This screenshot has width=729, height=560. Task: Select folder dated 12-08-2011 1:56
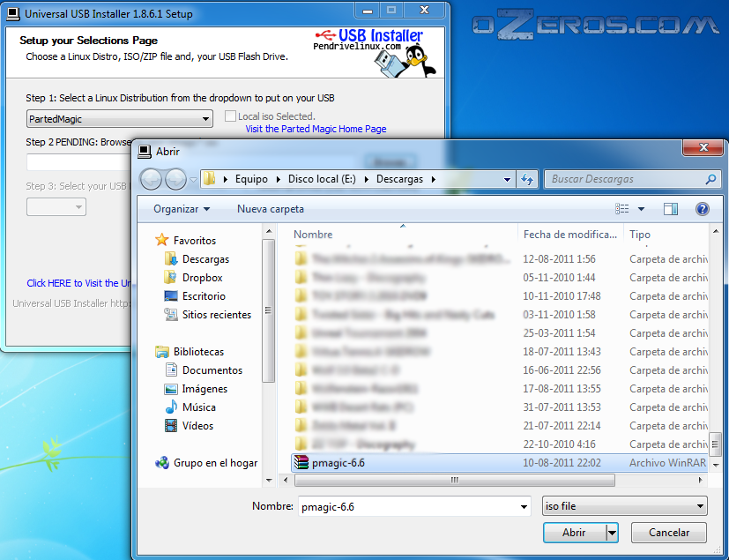click(499, 259)
